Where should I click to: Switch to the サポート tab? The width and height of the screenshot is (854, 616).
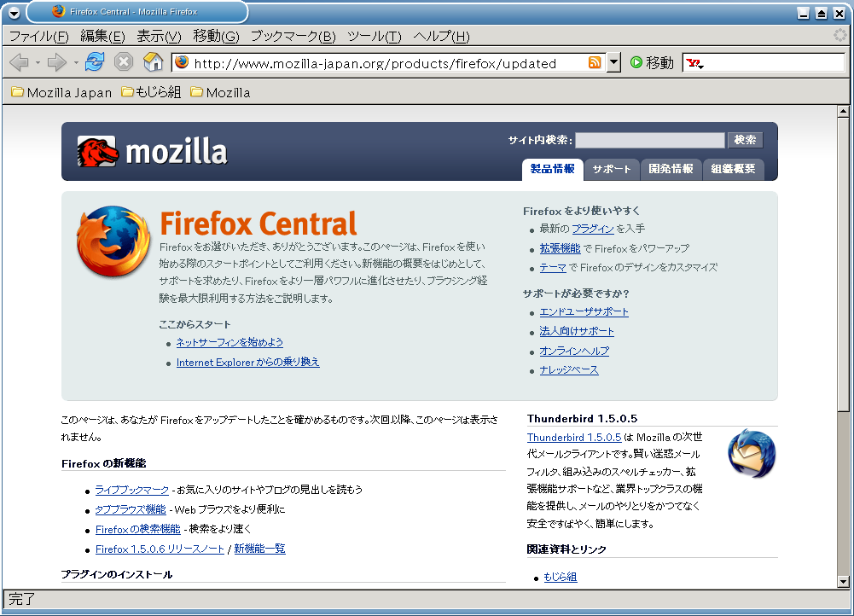612,170
